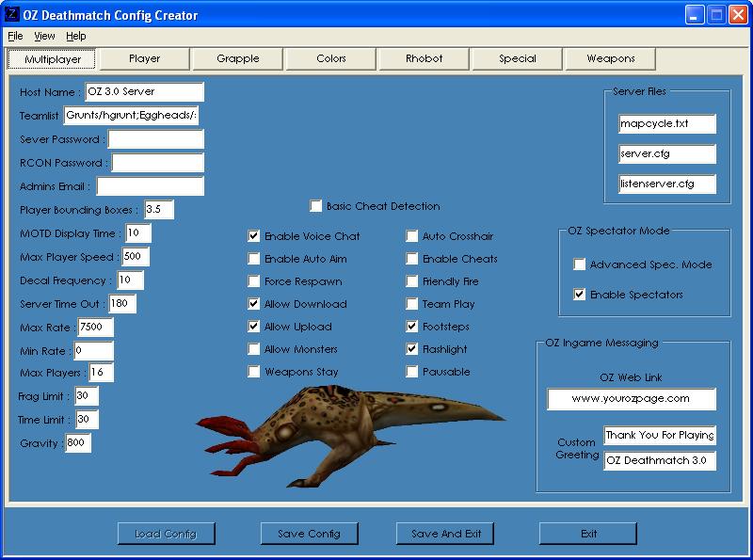
Task: Click the Save Config button
Action: (309, 534)
